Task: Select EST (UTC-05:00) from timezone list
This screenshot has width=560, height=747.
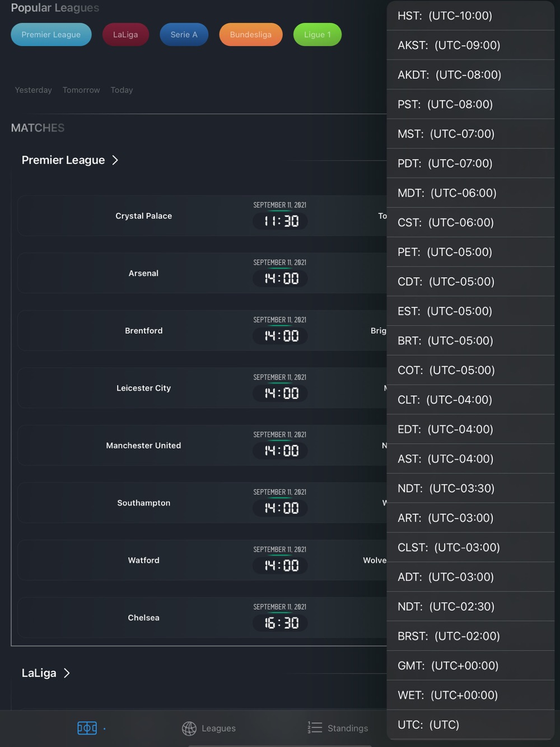Action: 445,311
